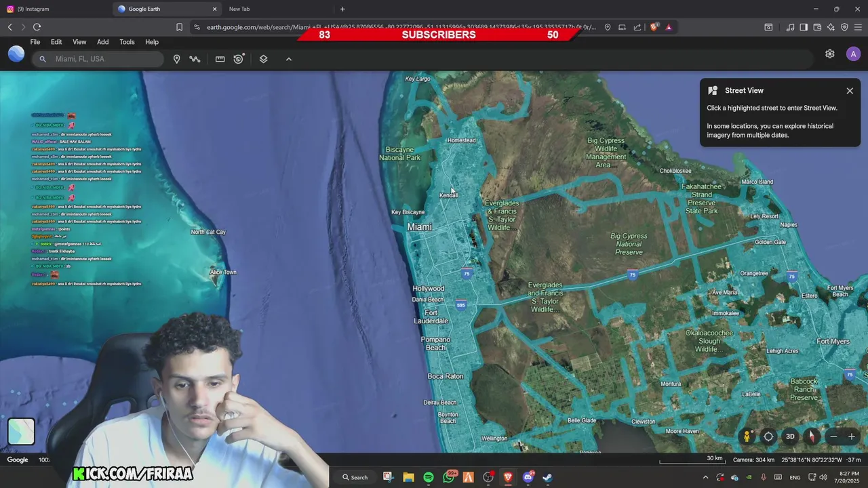Image resolution: width=868 pixels, height=488 pixels.
Task: Open File Explorer from the taskbar
Action: 408,477
